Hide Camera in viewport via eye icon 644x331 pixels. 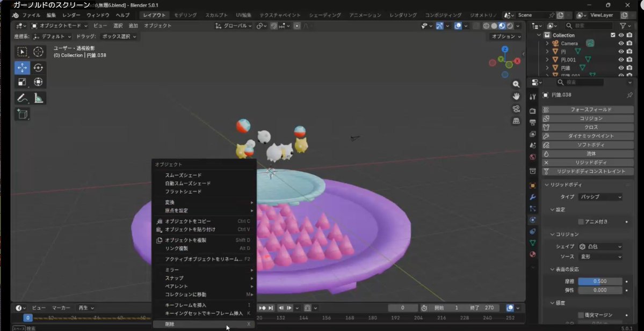[x=621, y=43]
